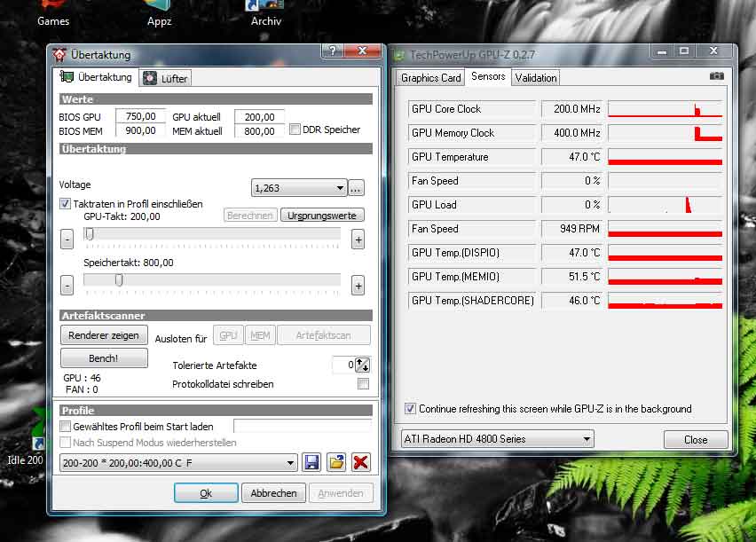Click the Übertaktung window title icon
The height and width of the screenshot is (542, 756).
59,54
